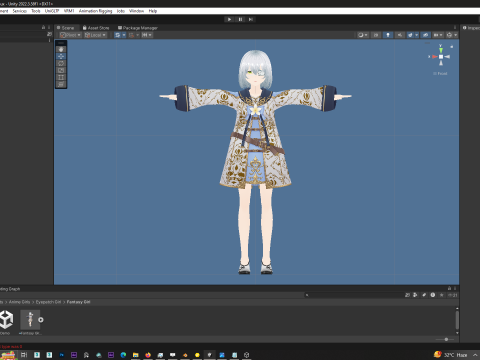The image size is (480, 360).
Task: Select the Fantasy Girl prefab thumbnail
Action: point(30,320)
